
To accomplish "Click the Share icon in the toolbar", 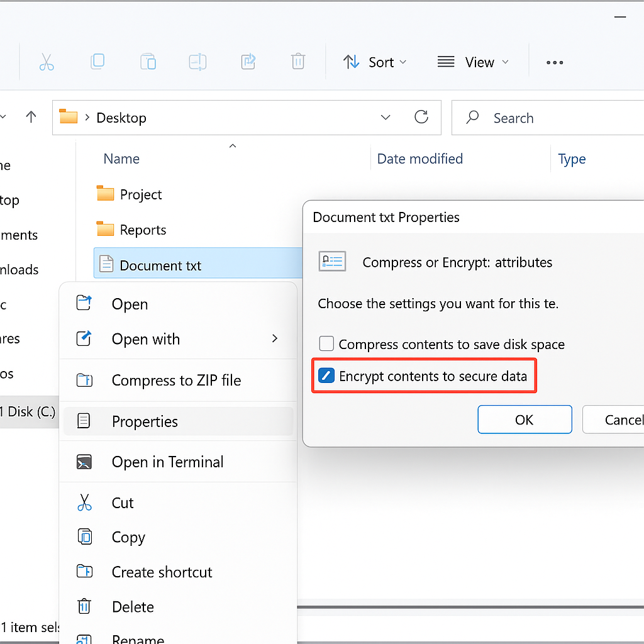I will point(248,62).
